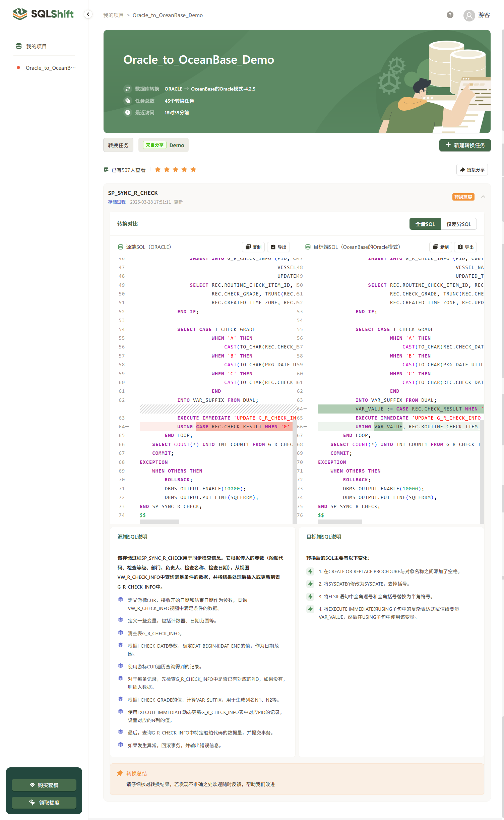Open 我的项目 in the sidebar
Viewport: 504px width, 820px height.
pyautogui.click(x=36, y=46)
